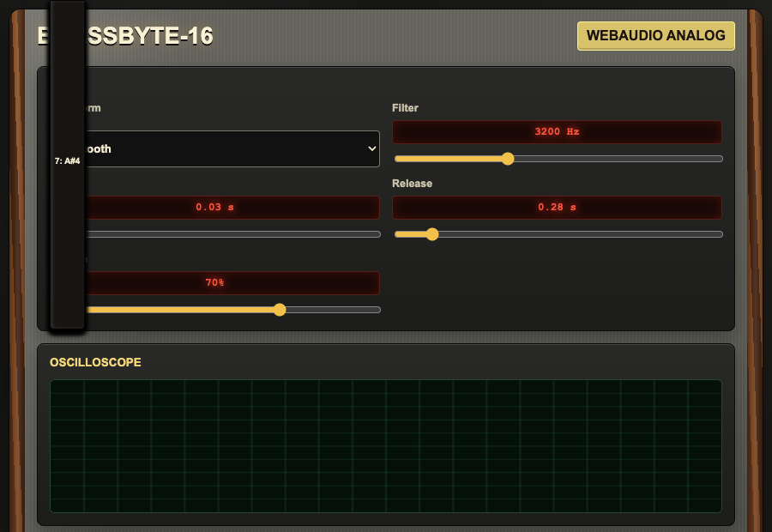Click the WEBAUDIO ANALOG badge

(x=656, y=36)
